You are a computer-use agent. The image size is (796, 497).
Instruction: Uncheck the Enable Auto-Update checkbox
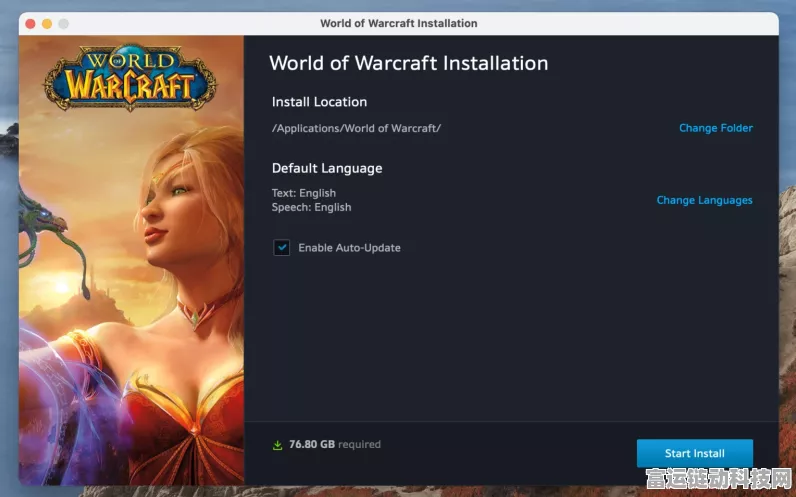[282, 248]
